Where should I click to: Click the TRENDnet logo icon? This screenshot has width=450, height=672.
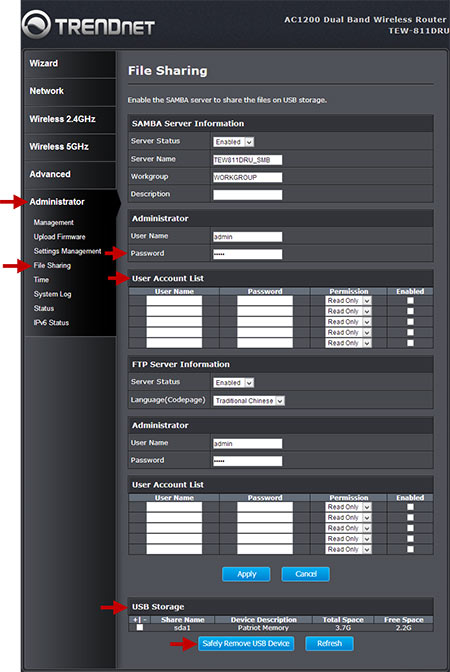(x=36, y=24)
